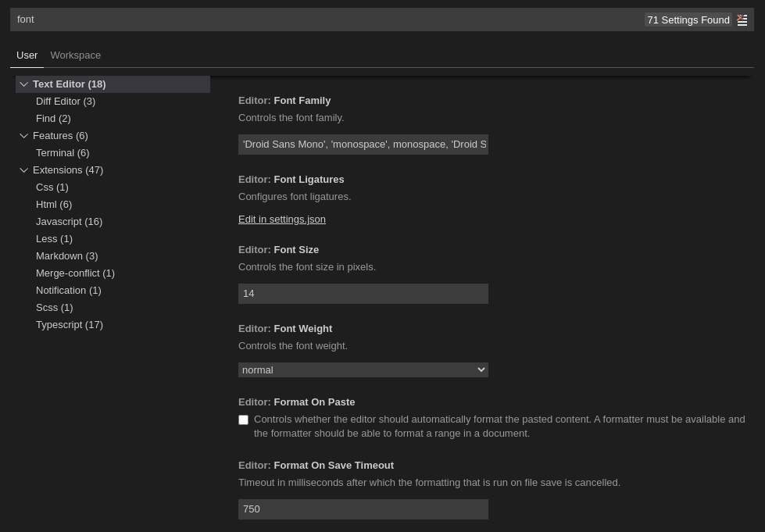Screen dimensions: 765x532
Task: Select Terminal under Features
Action: tap(63, 152)
